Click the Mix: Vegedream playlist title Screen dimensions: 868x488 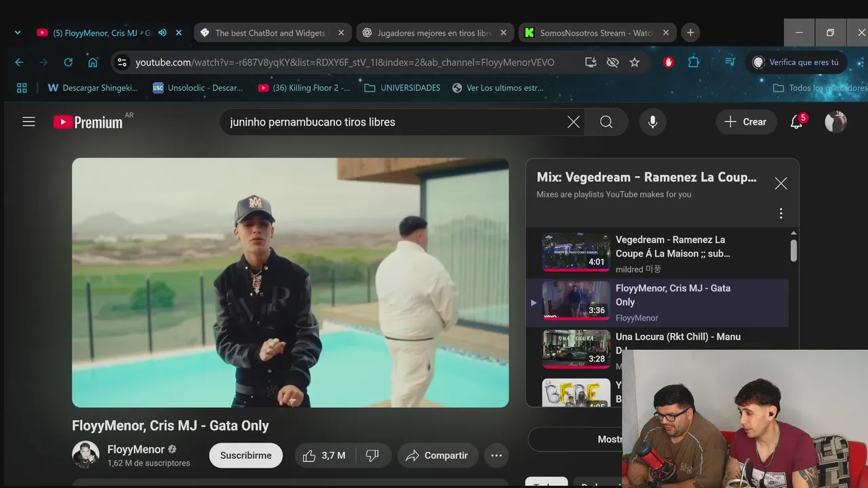646,178
